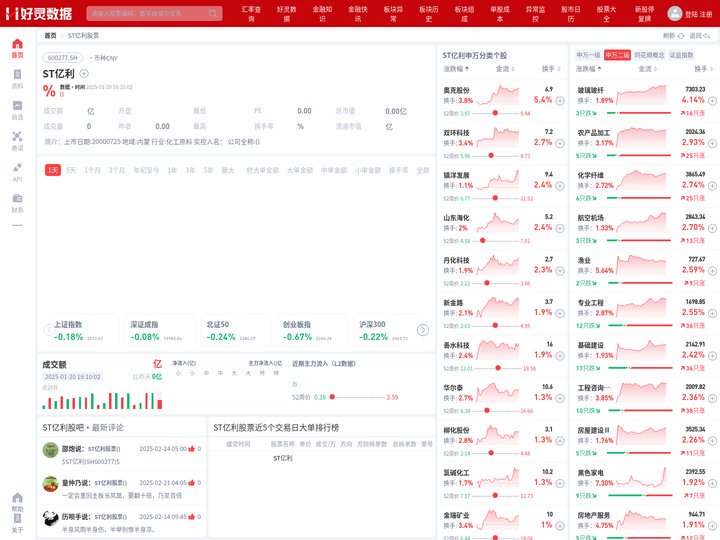
Task: Toggle the 小单金额 chart series
Action: [x=368, y=170]
